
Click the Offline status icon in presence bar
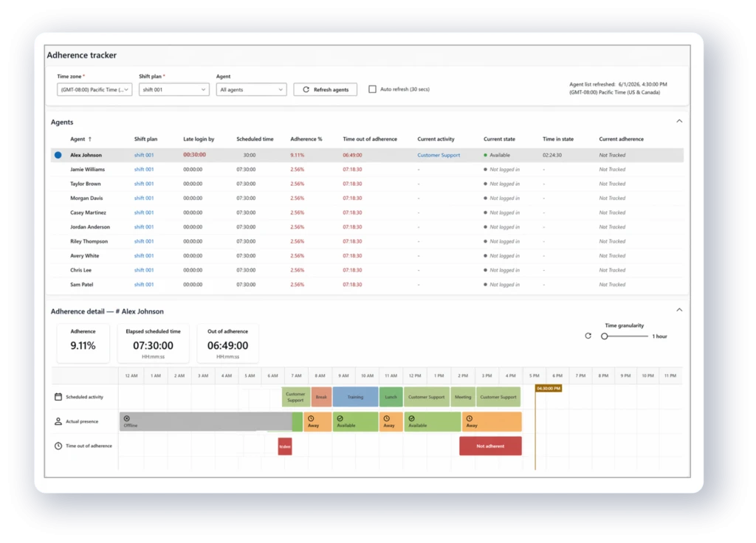(127, 418)
